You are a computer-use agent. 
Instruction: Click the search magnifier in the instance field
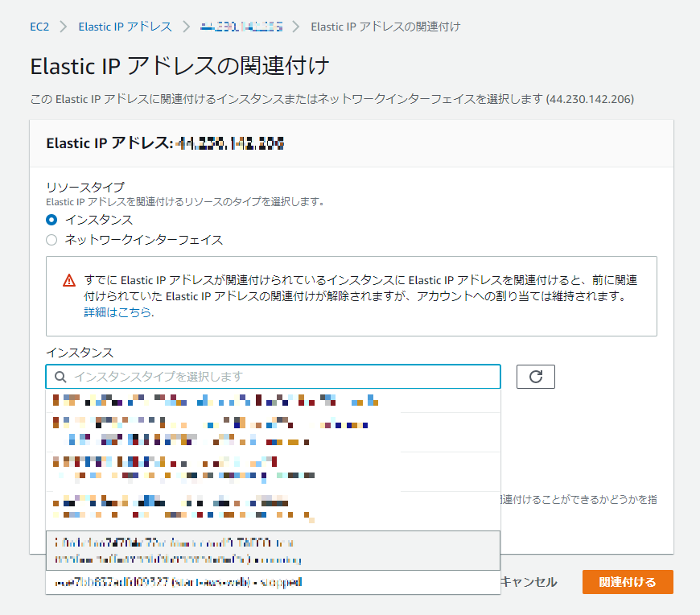60,376
